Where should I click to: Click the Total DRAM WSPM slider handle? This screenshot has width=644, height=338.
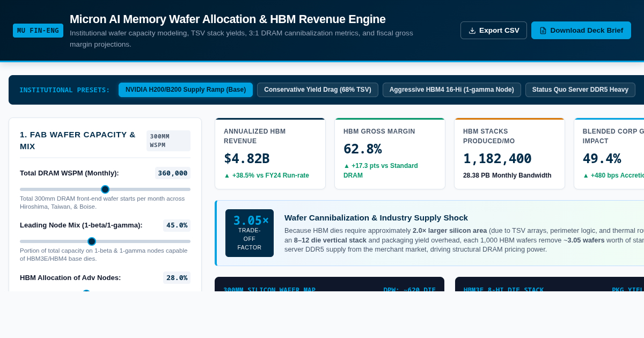pos(105,189)
